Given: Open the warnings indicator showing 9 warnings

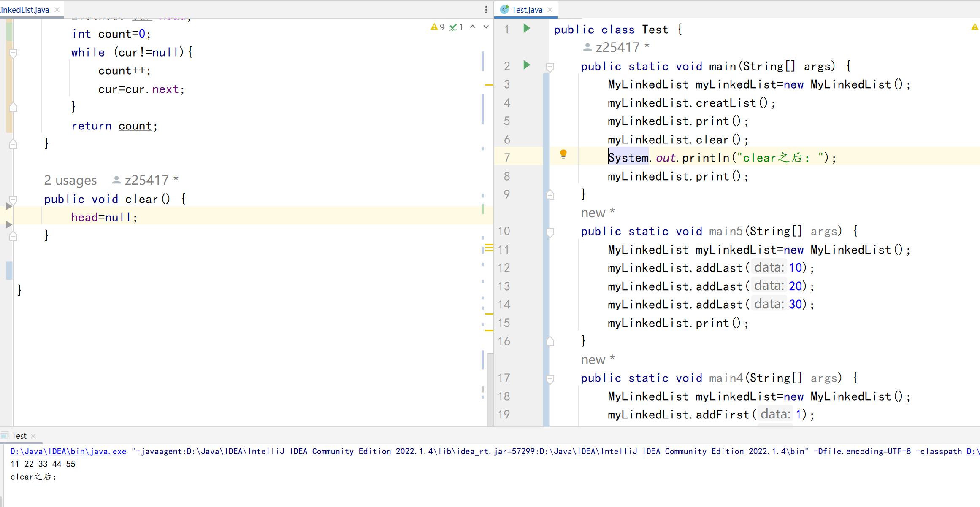Looking at the screenshot, I should pyautogui.click(x=437, y=27).
